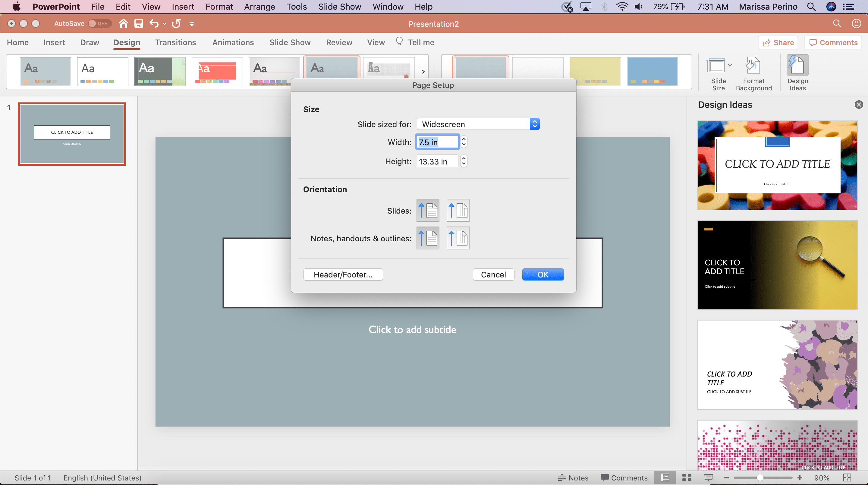Click the Cancel button
This screenshot has height=485, width=868.
tap(494, 274)
